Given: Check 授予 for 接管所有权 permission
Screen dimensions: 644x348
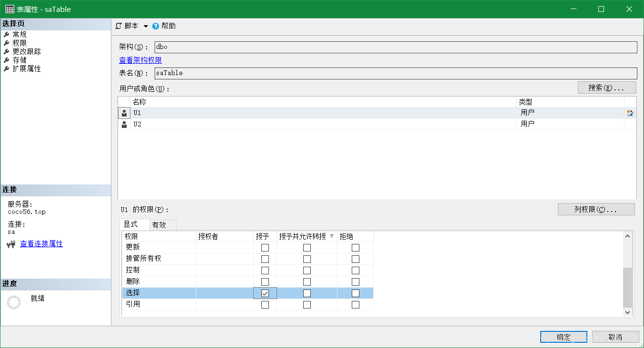Looking at the screenshot, I should 265,259.
